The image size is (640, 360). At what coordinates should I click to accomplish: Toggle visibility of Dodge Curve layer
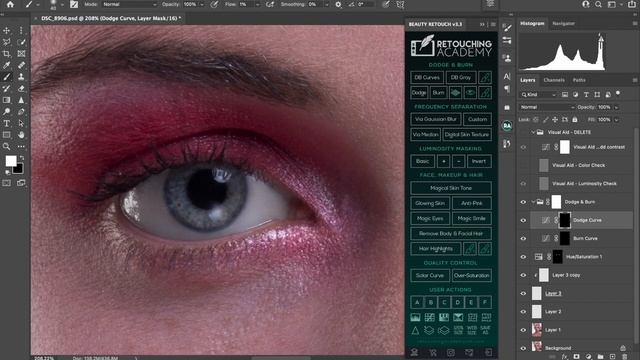click(523, 220)
